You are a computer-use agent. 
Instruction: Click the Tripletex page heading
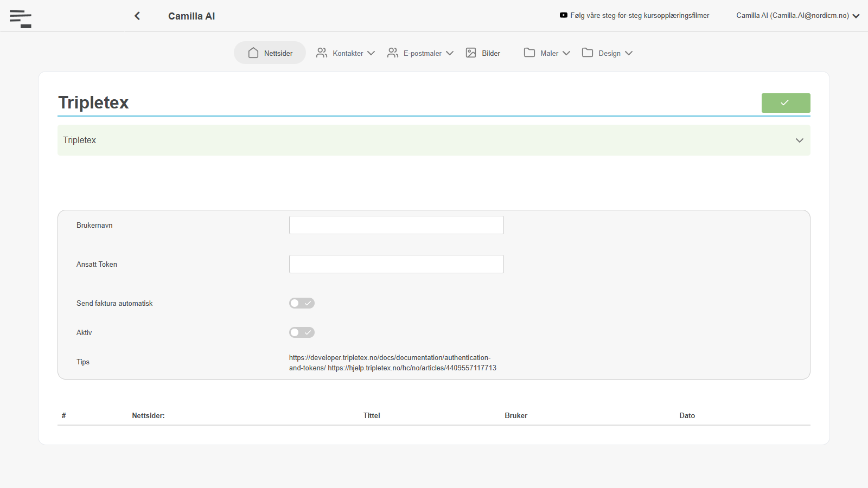click(93, 102)
